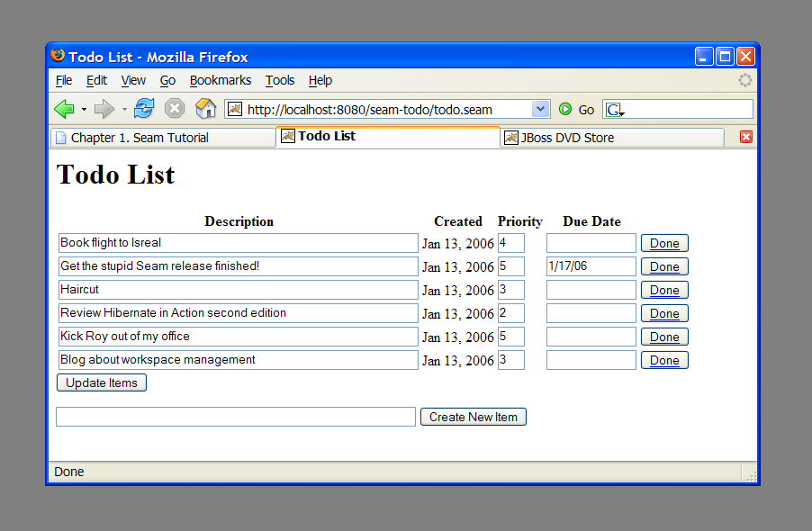Screen dimensions: 812x531
Task: Click the new item description text field
Action: point(236,417)
